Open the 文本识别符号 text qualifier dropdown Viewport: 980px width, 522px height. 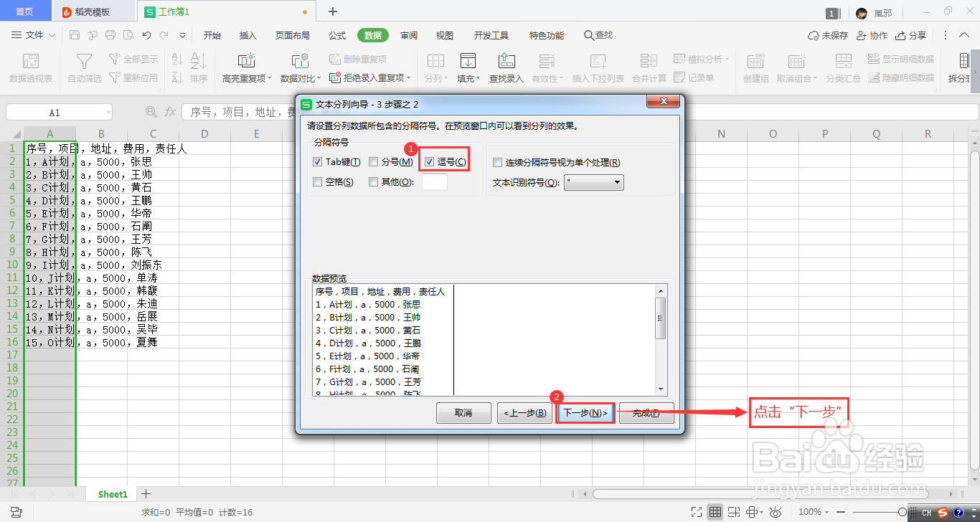click(x=616, y=182)
